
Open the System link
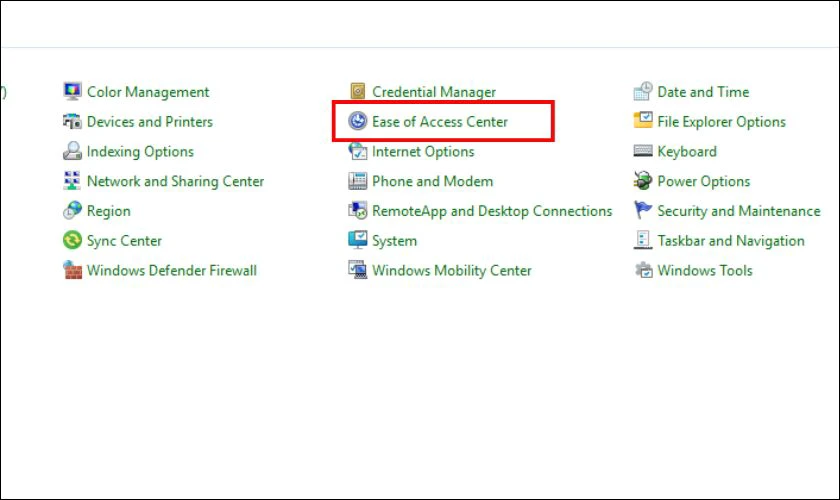pyautogui.click(x=394, y=241)
